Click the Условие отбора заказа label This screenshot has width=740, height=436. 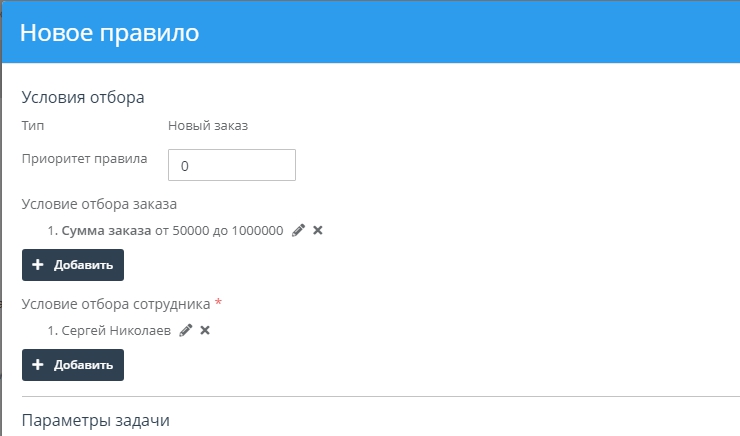coord(99,204)
